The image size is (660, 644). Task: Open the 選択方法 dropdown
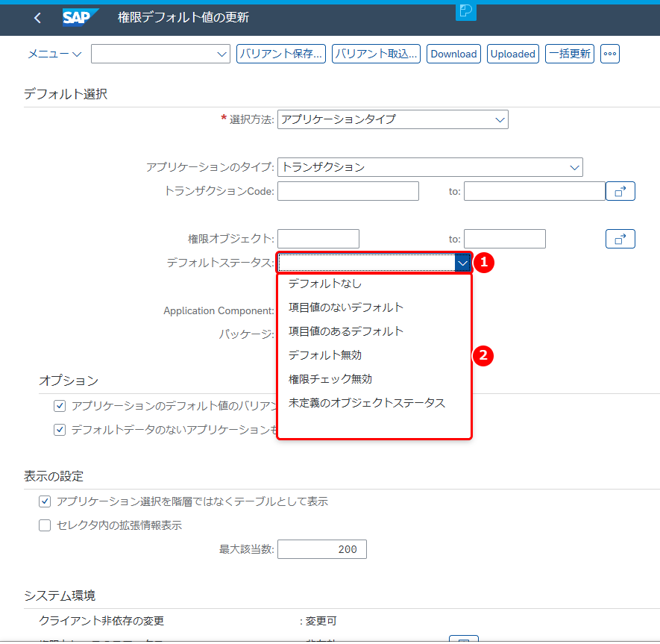click(x=500, y=119)
